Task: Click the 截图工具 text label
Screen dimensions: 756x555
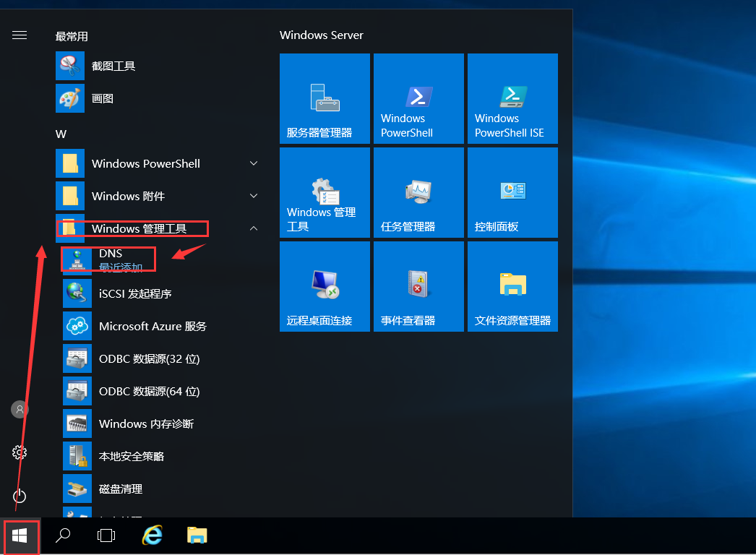Action: [113, 66]
